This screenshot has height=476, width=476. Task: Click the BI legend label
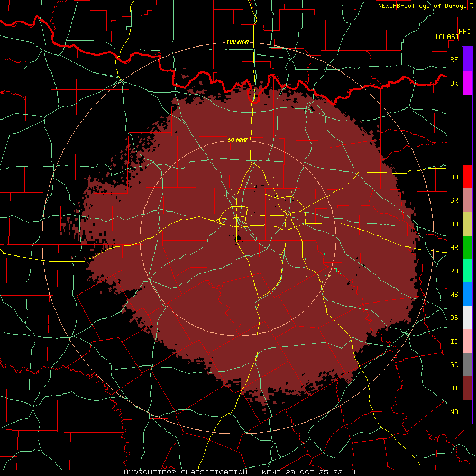[x=454, y=388]
